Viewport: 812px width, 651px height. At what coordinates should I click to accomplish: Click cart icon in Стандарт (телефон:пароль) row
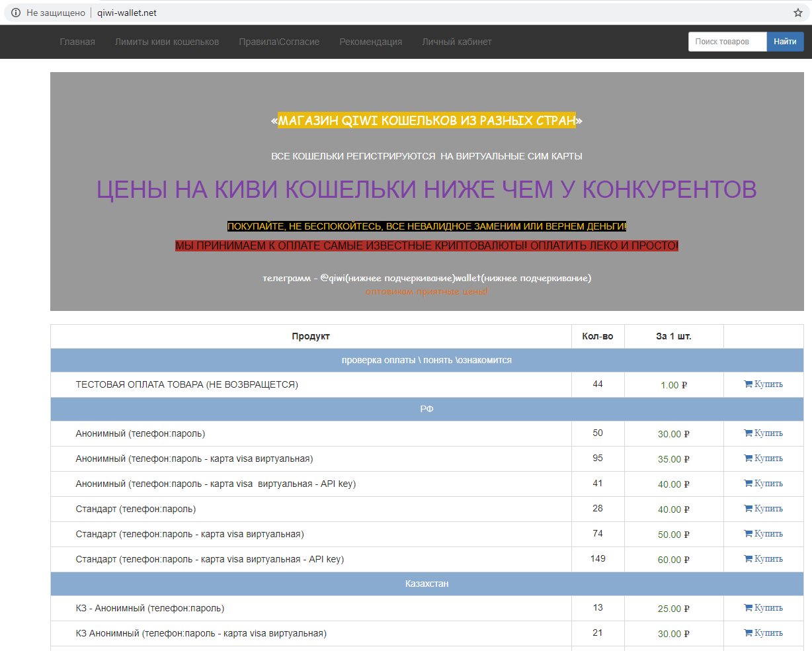(x=748, y=509)
